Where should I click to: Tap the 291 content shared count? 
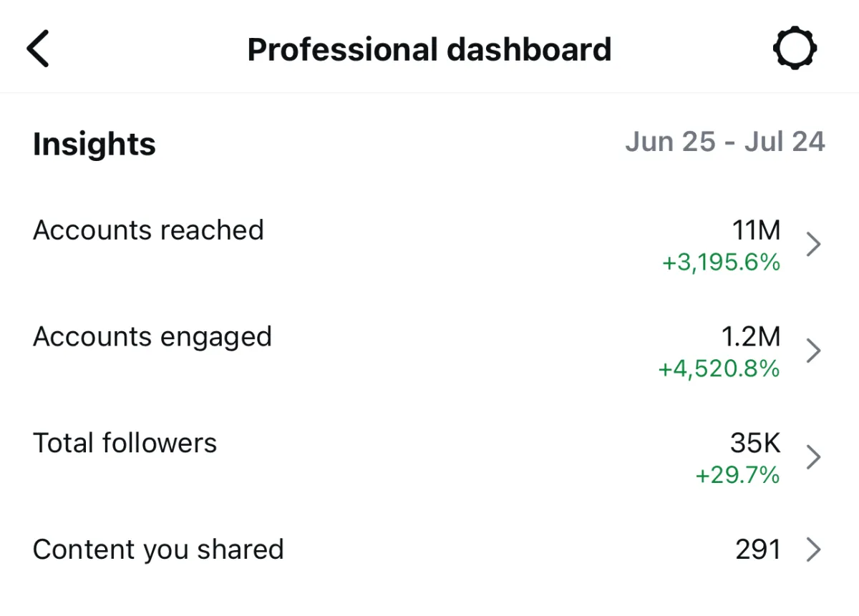pos(757,549)
